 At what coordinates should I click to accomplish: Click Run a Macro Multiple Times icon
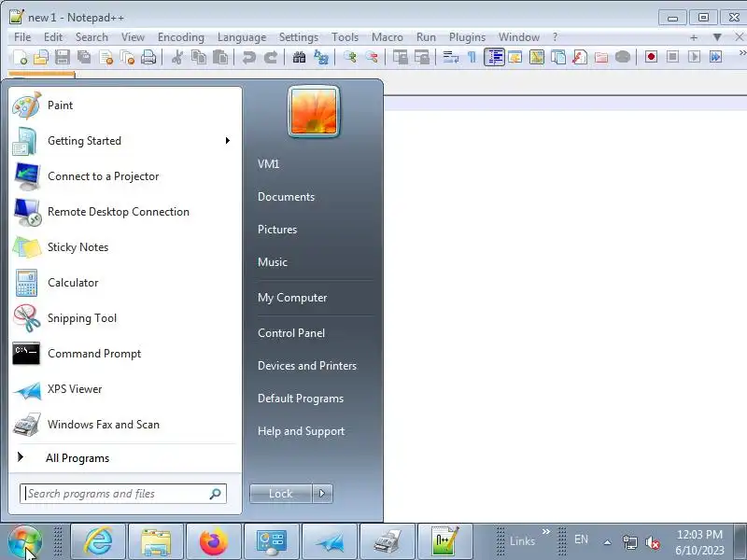tap(715, 57)
